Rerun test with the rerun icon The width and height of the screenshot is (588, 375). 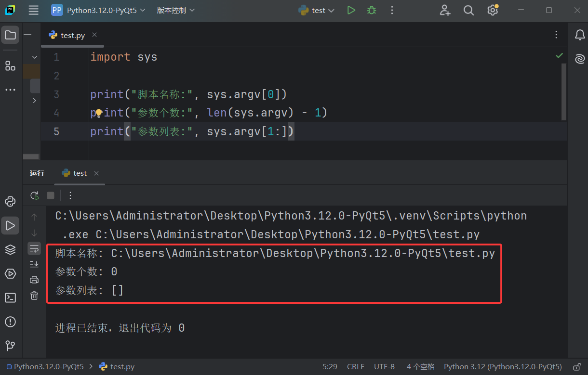pyautogui.click(x=34, y=195)
